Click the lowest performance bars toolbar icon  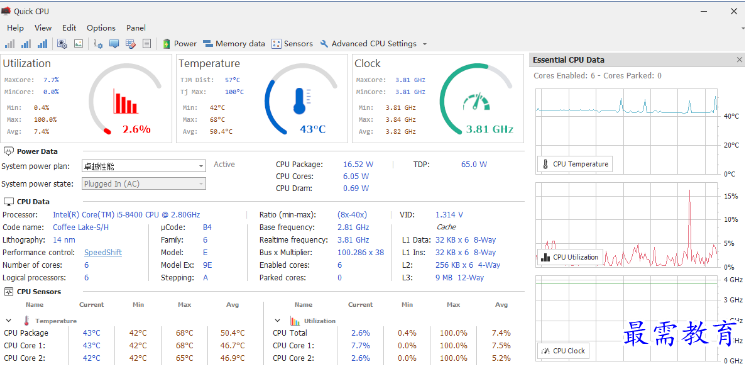[10, 44]
